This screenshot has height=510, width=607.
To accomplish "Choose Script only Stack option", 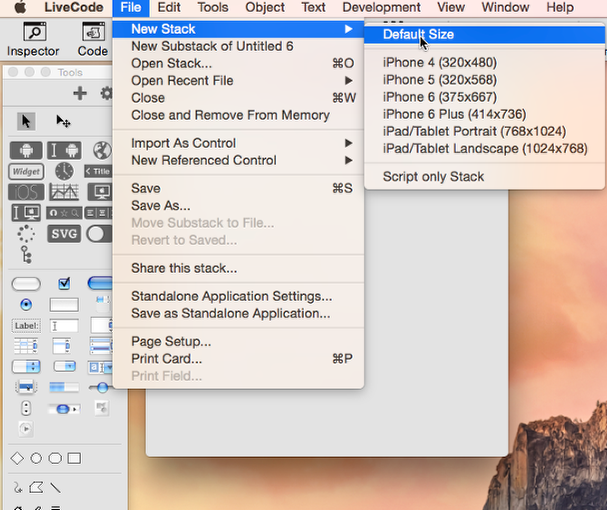I will pyautogui.click(x=484, y=177).
